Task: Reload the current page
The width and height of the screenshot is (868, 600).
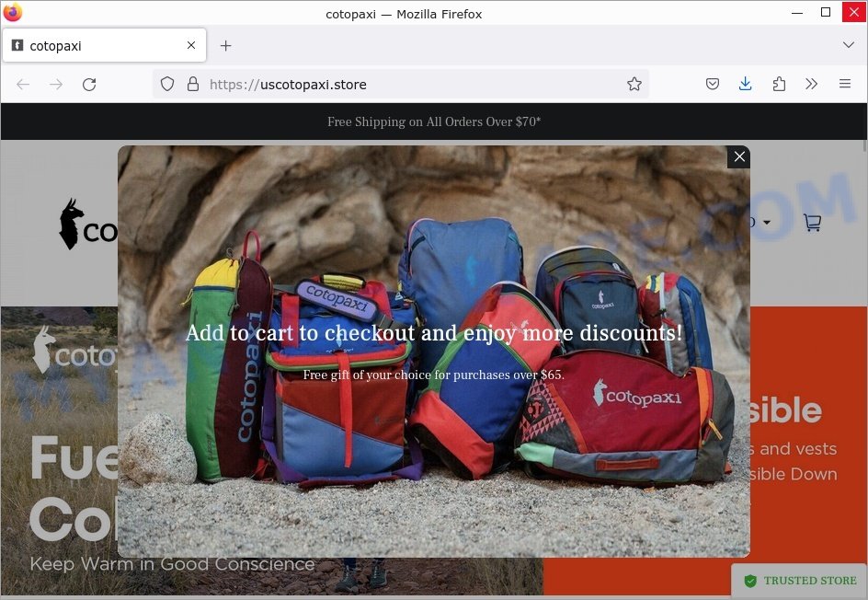Action: (89, 85)
